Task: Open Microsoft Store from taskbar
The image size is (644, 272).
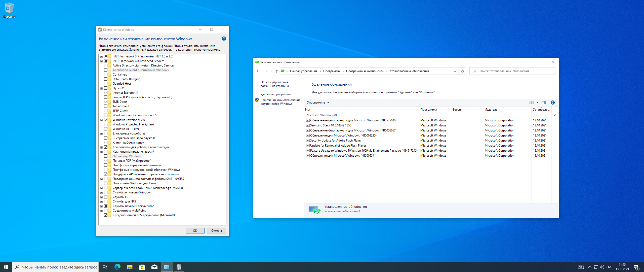Action: click(142, 267)
